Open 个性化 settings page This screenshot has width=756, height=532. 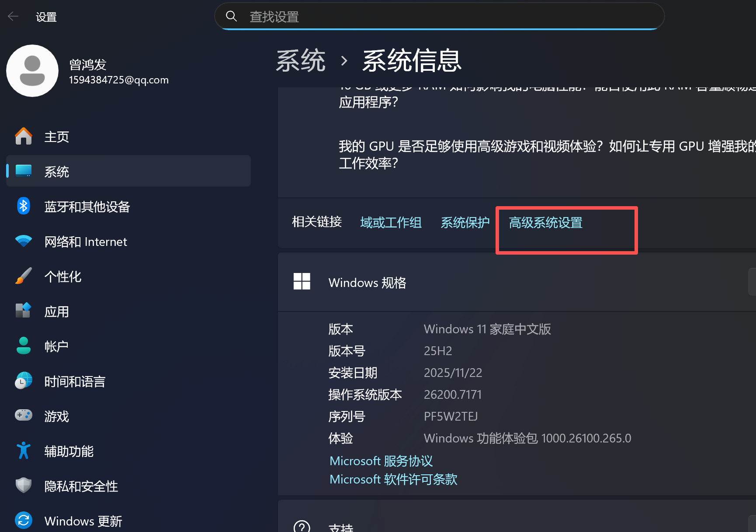[128, 276]
